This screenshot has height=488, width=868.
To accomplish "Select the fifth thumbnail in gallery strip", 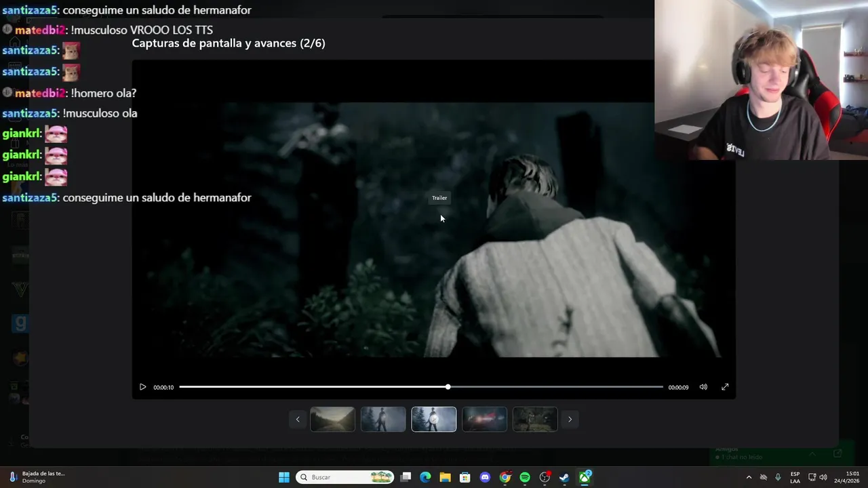I will [x=535, y=420].
